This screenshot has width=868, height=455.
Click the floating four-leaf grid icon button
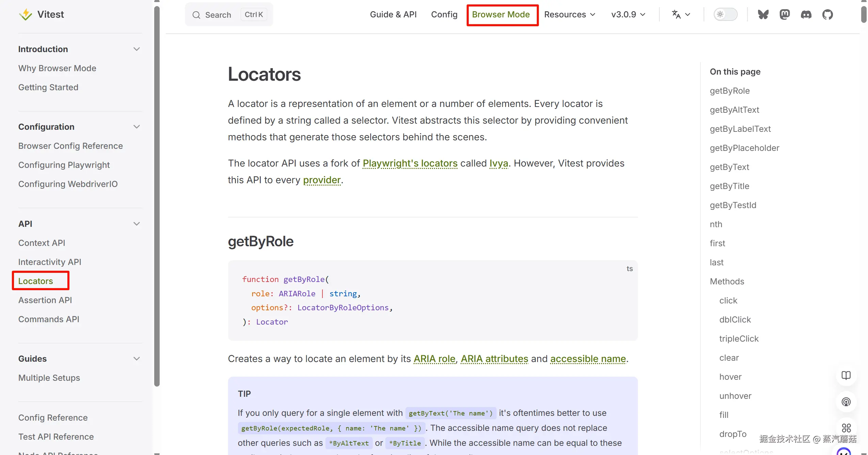[x=846, y=428]
